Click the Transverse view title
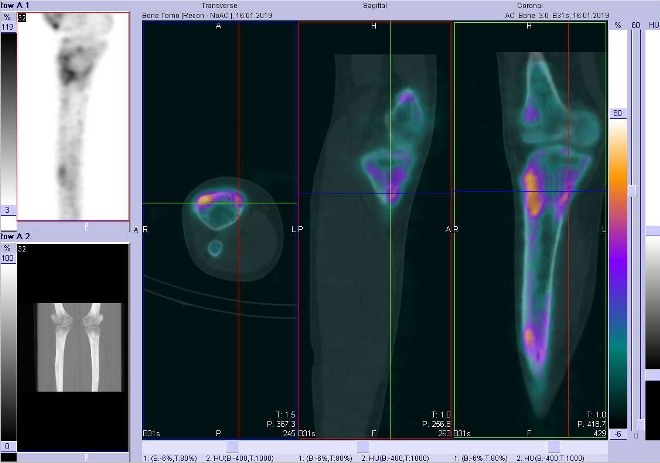 [219, 5]
